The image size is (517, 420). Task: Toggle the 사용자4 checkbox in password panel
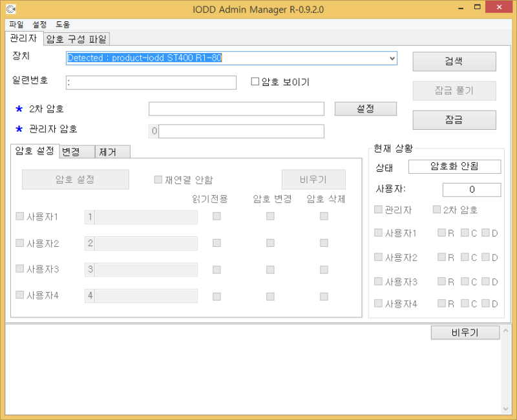pyautogui.click(x=20, y=295)
